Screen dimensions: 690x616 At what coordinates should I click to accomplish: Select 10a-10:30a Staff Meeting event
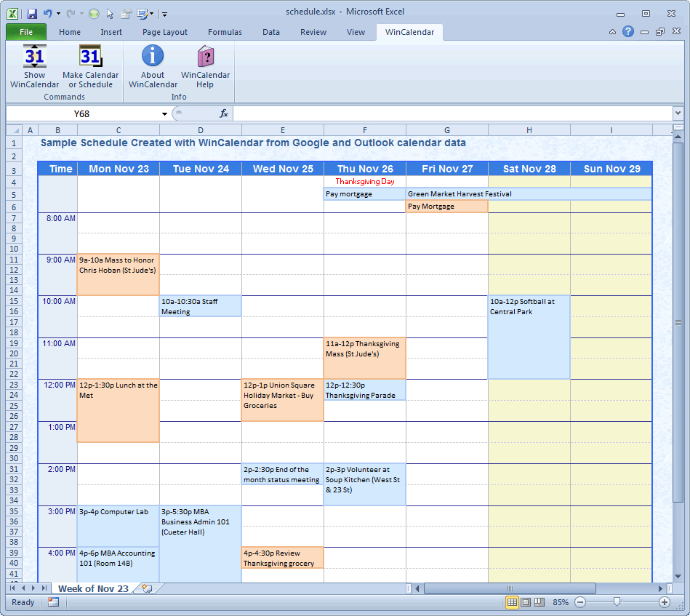(x=200, y=306)
